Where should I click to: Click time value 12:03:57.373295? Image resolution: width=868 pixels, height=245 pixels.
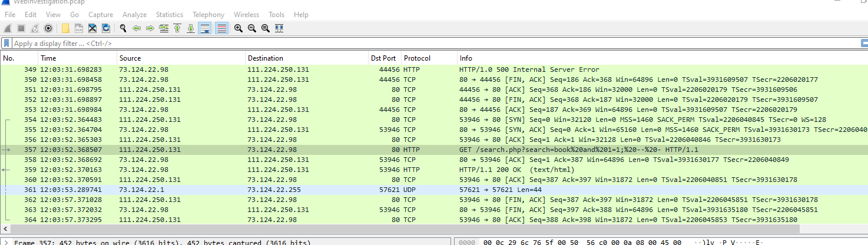click(x=71, y=220)
